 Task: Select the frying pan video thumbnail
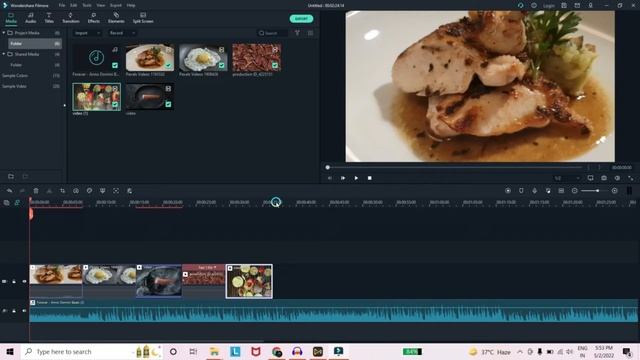[x=150, y=97]
